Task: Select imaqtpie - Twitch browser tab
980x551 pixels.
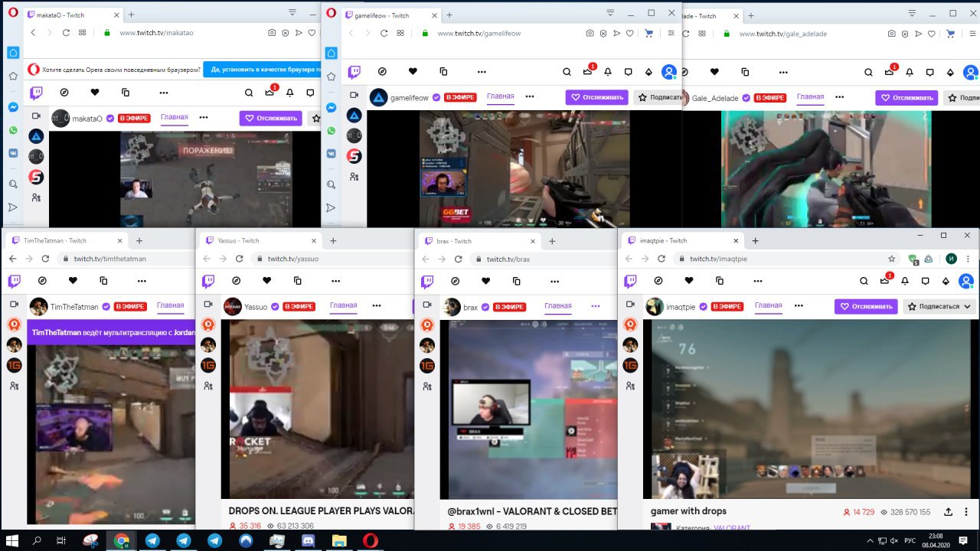Action: tap(681, 240)
